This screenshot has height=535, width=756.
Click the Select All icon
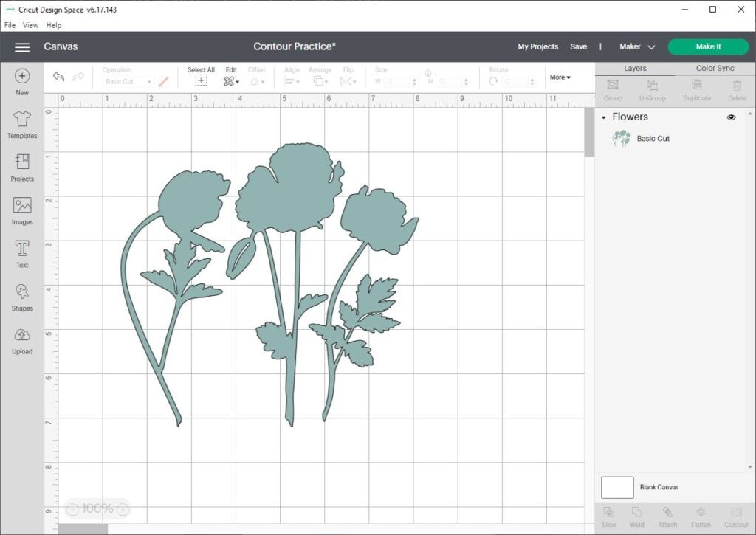(x=201, y=81)
